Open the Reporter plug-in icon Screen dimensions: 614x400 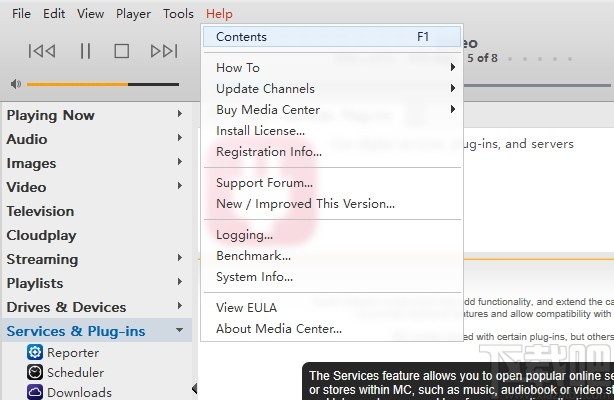point(35,352)
